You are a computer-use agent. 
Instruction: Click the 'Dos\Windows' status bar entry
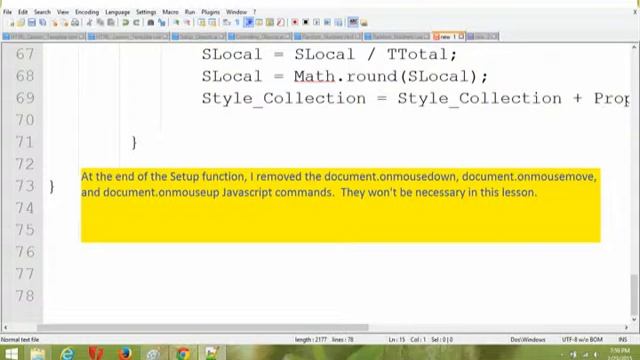pos(528,340)
